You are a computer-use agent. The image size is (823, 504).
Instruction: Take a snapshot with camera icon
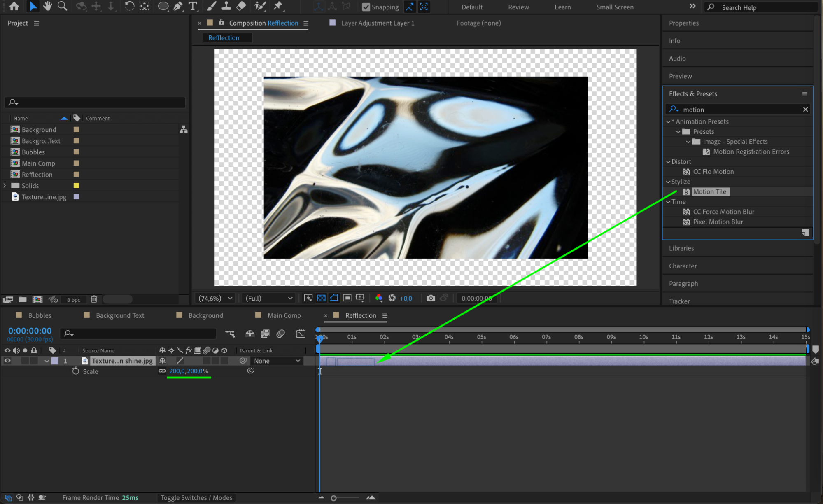pos(431,298)
